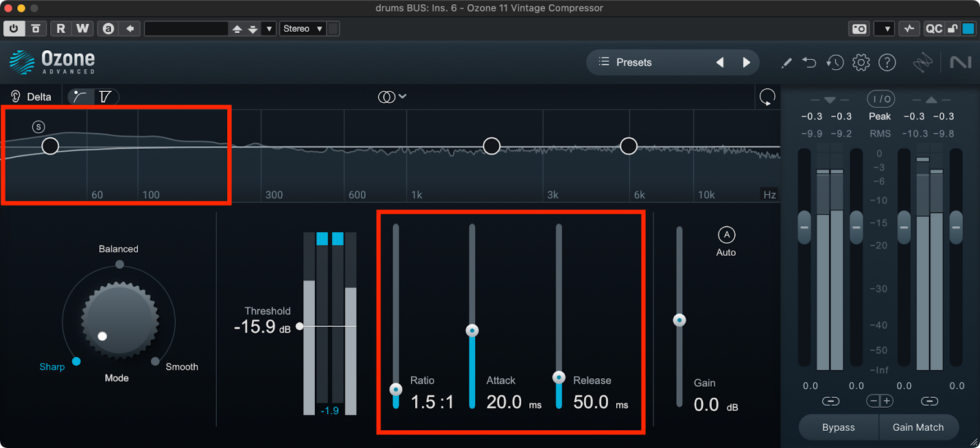Click the camera snapshot icon in host toolbar
980x448 pixels.
tap(859, 29)
